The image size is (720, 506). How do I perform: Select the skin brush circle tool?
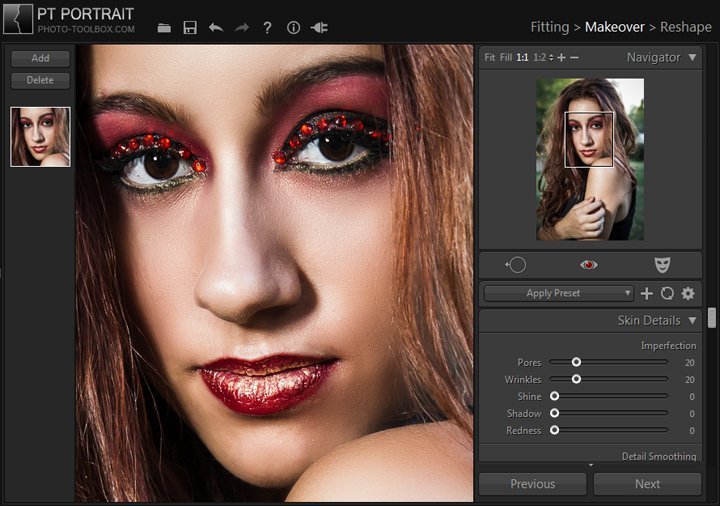pyautogui.click(x=516, y=264)
